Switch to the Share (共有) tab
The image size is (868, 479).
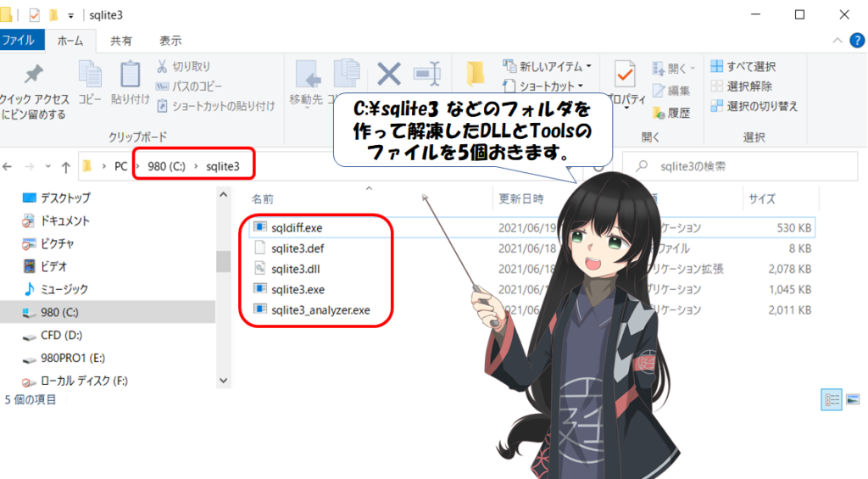[120, 41]
